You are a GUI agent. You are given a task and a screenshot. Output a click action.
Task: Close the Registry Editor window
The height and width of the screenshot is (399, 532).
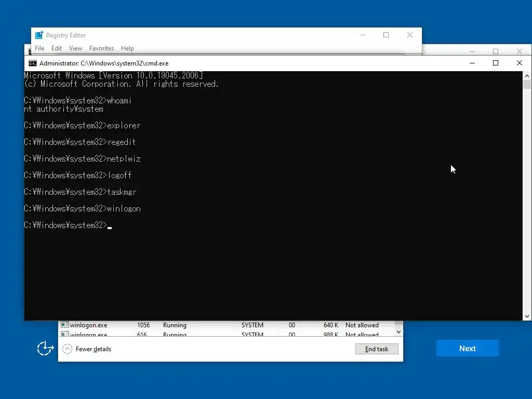click(x=410, y=35)
